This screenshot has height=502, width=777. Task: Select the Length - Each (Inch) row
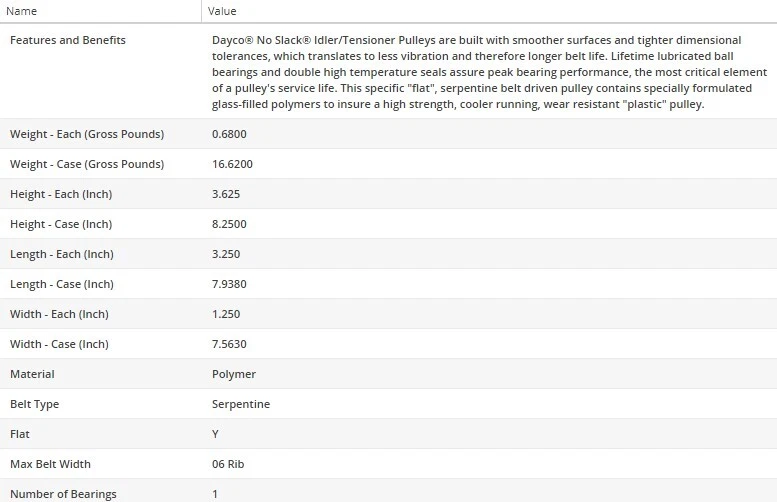[x=61, y=254]
